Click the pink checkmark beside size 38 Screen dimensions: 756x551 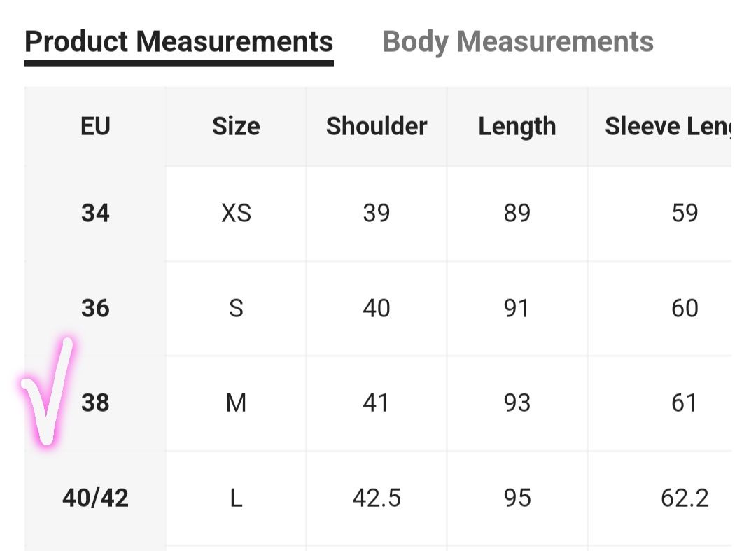[x=48, y=391]
